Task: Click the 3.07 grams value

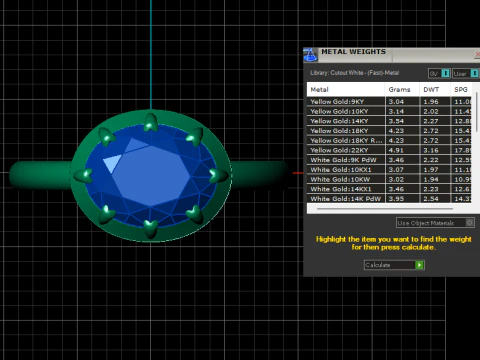Action: coord(396,169)
